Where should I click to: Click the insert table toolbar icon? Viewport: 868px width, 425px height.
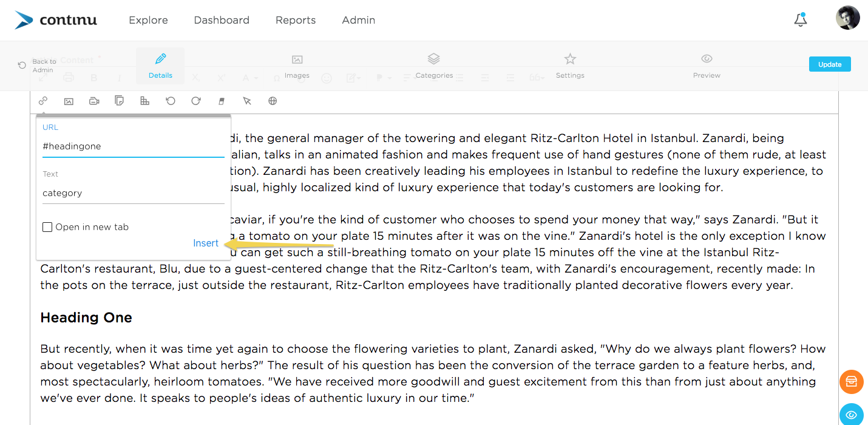(x=144, y=101)
